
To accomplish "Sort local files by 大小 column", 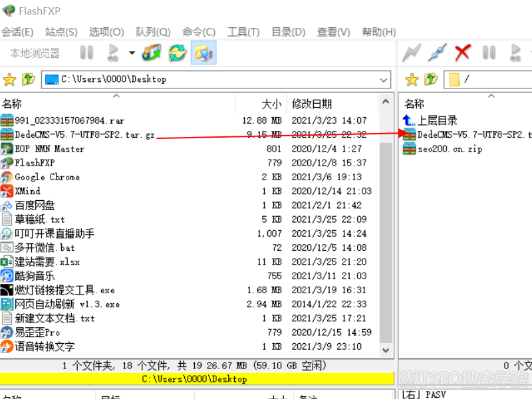I will coord(261,104).
